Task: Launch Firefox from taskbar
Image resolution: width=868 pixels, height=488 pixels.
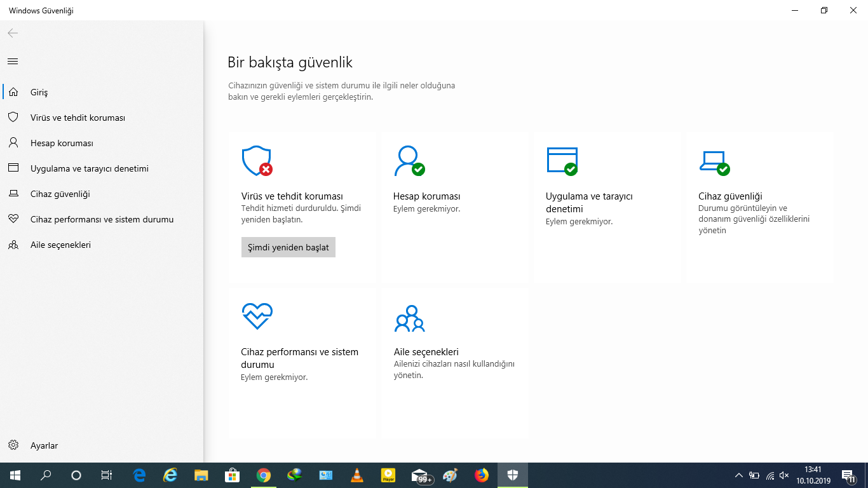Action: [x=482, y=475]
